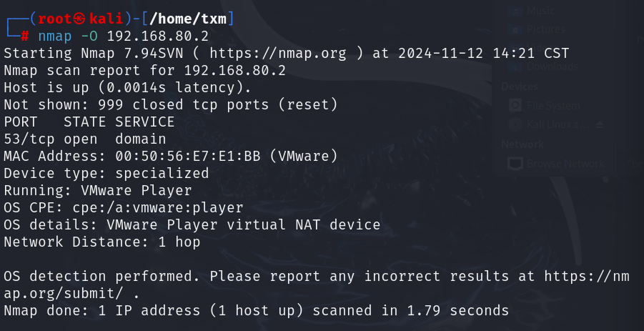644x331 pixels.
Task: Open the Music sidebar entry
Action: 540,10
